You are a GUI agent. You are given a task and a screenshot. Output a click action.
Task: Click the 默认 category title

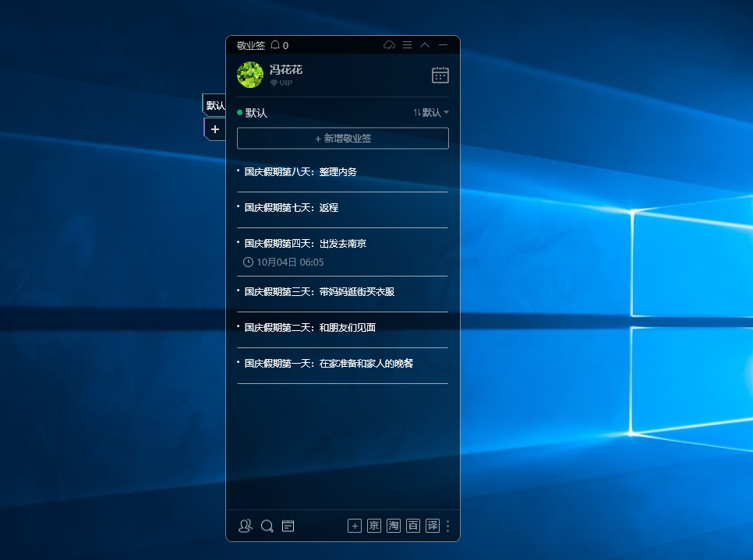[256, 113]
